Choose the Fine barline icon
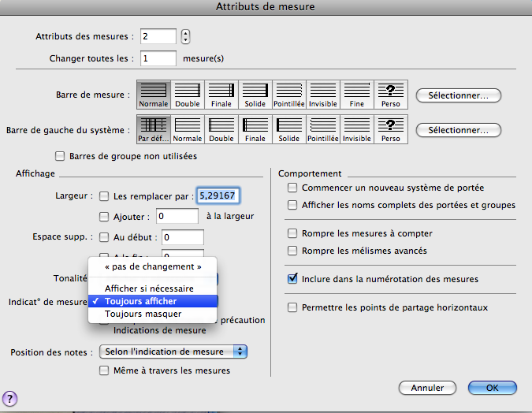532x413 pixels. (357, 95)
